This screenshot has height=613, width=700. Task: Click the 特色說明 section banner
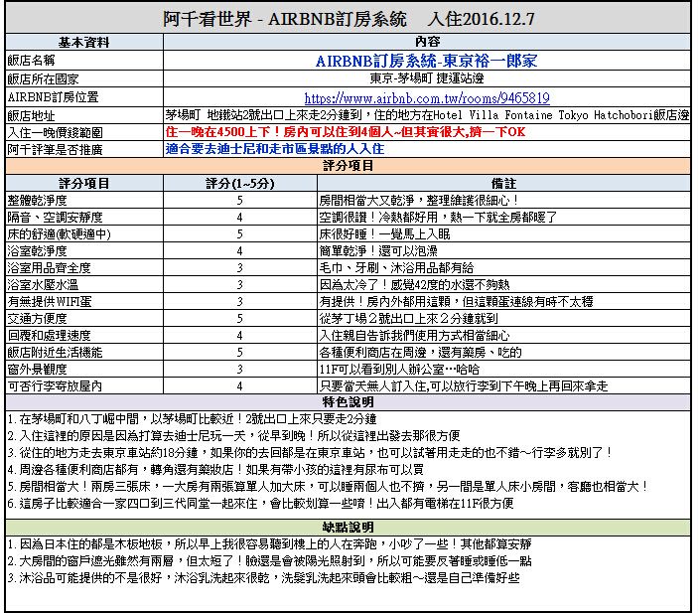349,402
